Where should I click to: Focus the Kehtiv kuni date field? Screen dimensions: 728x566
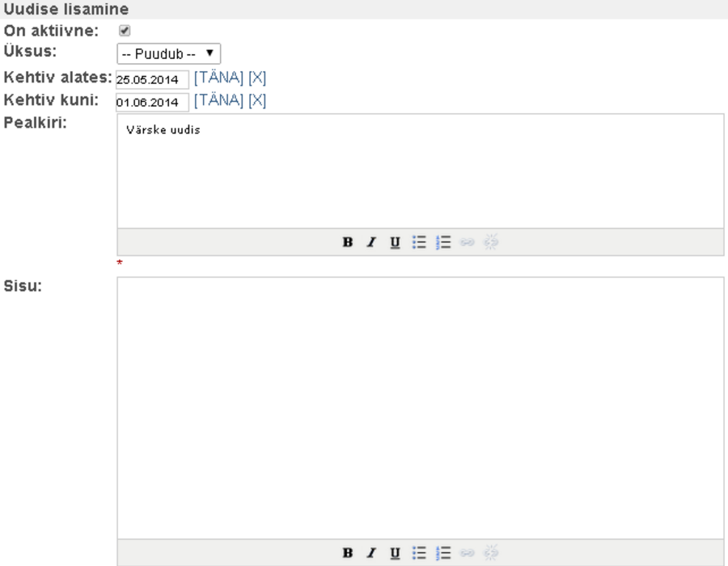(152, 102)
